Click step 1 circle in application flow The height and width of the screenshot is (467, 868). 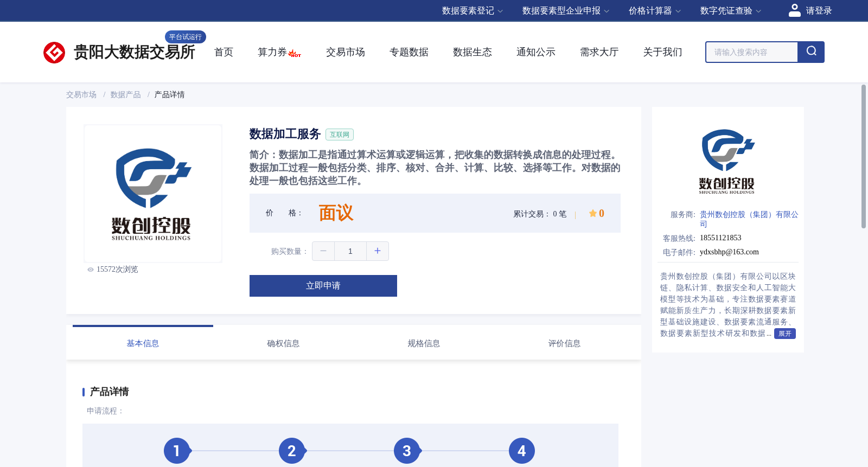[177, 451]
